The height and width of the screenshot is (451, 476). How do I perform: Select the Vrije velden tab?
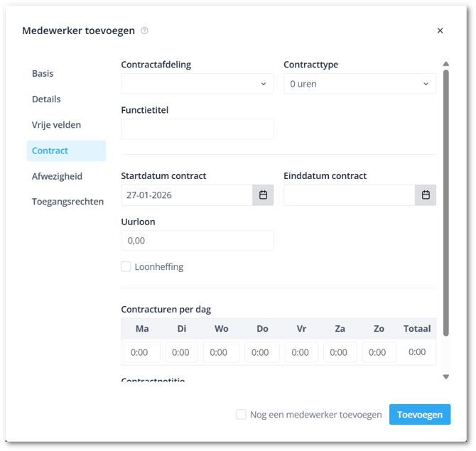(x=56, y=125)
